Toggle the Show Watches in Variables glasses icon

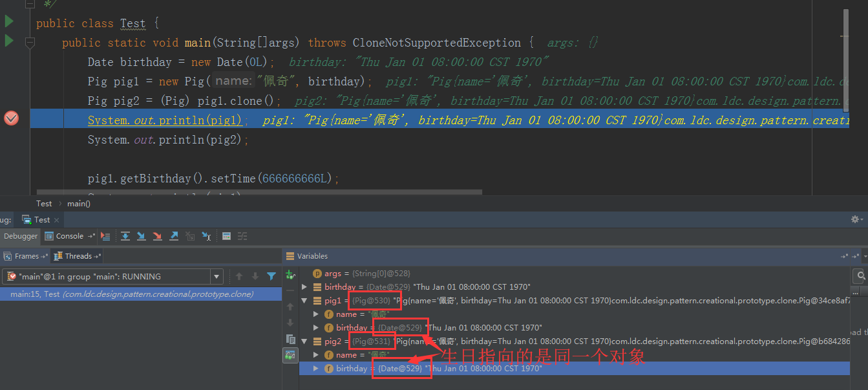(x=290, y=354)
